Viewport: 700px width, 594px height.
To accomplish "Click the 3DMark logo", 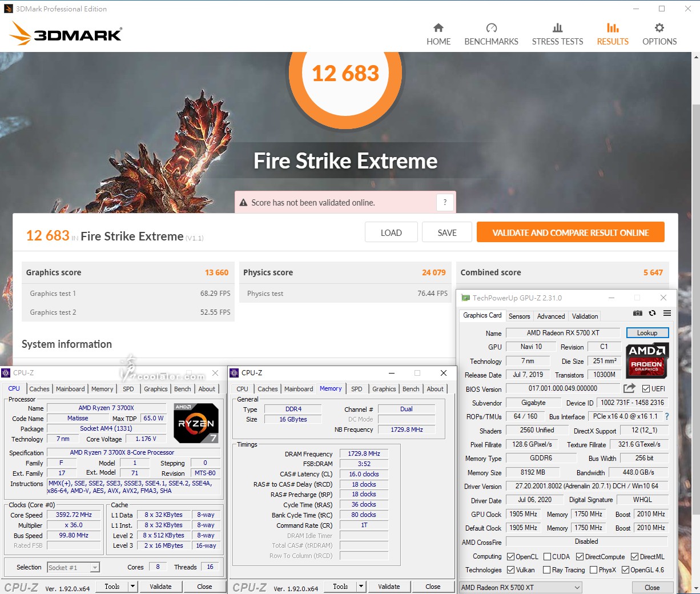I will click(x=66, y=33).
